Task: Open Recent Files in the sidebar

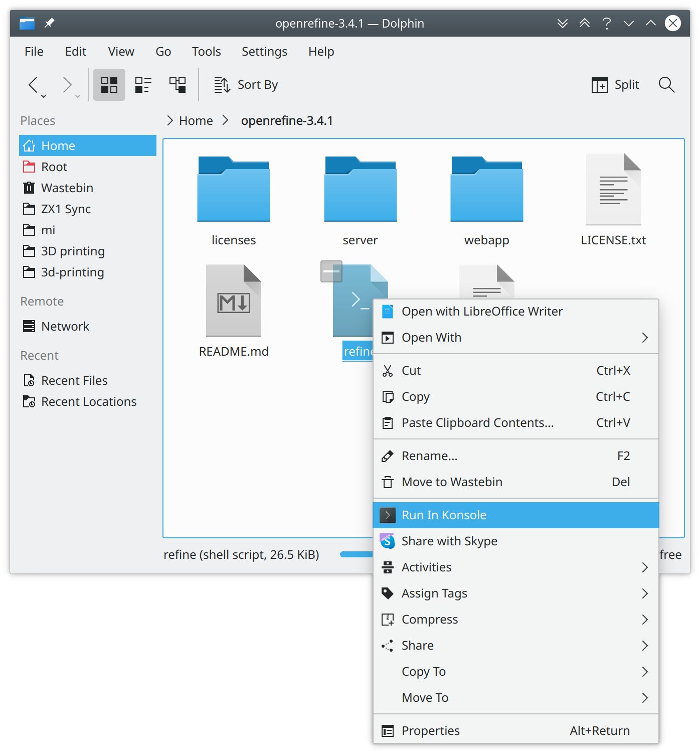Action: (74, 380)
